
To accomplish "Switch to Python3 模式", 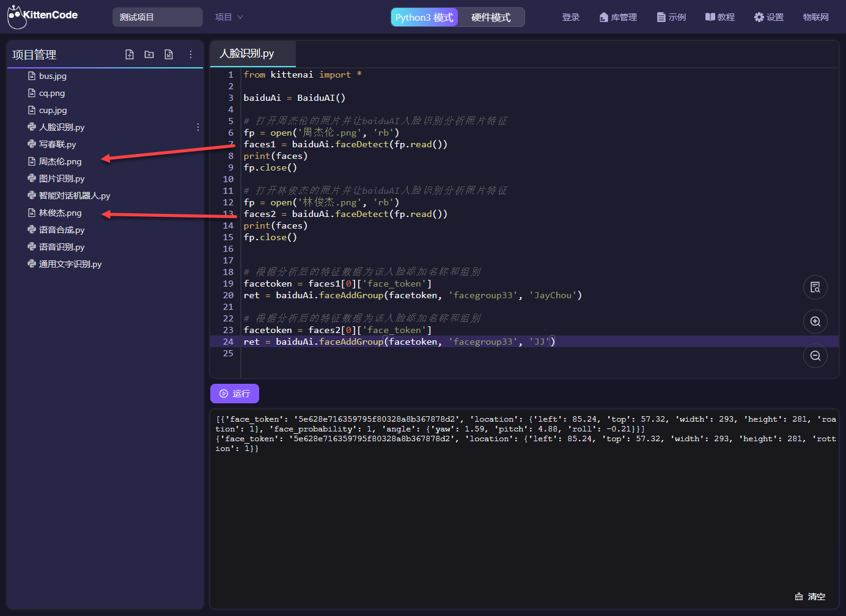I will tap(424, 17).
